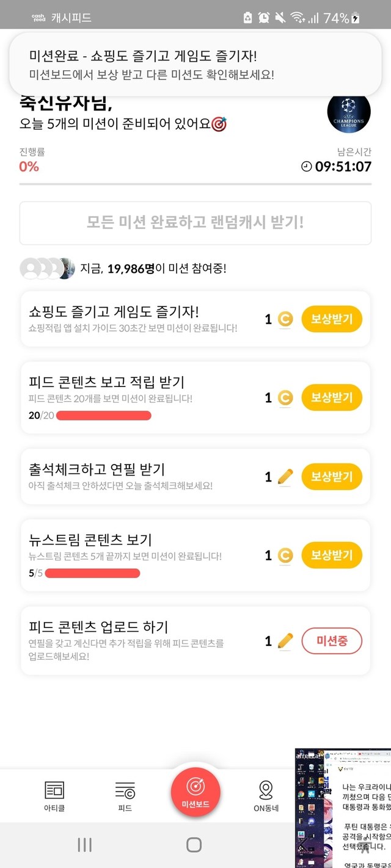Open the ON동네 location pin icon

click(x=266, y=791)
